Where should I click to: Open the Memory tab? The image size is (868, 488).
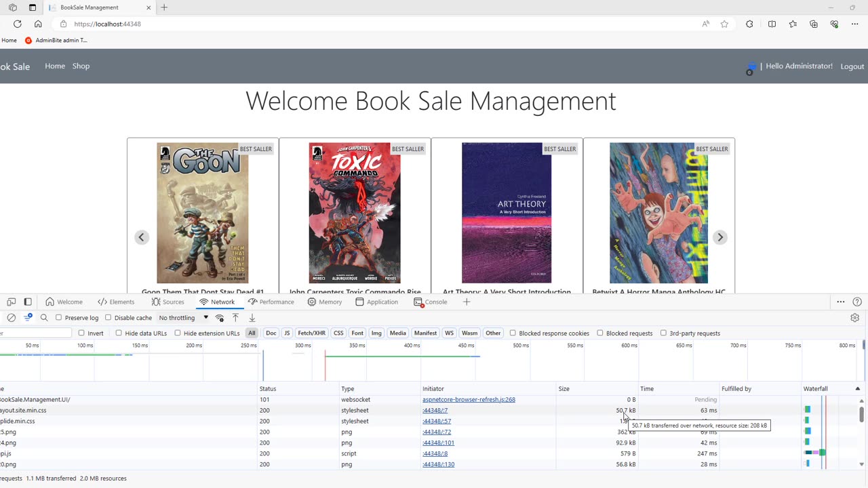324,302
